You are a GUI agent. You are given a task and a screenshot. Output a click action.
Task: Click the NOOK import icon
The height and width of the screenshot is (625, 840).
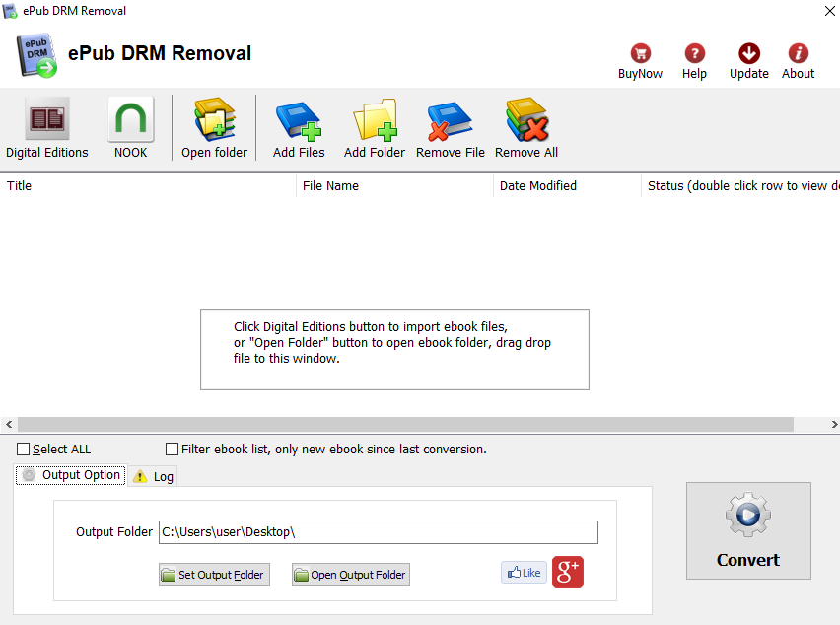tap(131, 128)
